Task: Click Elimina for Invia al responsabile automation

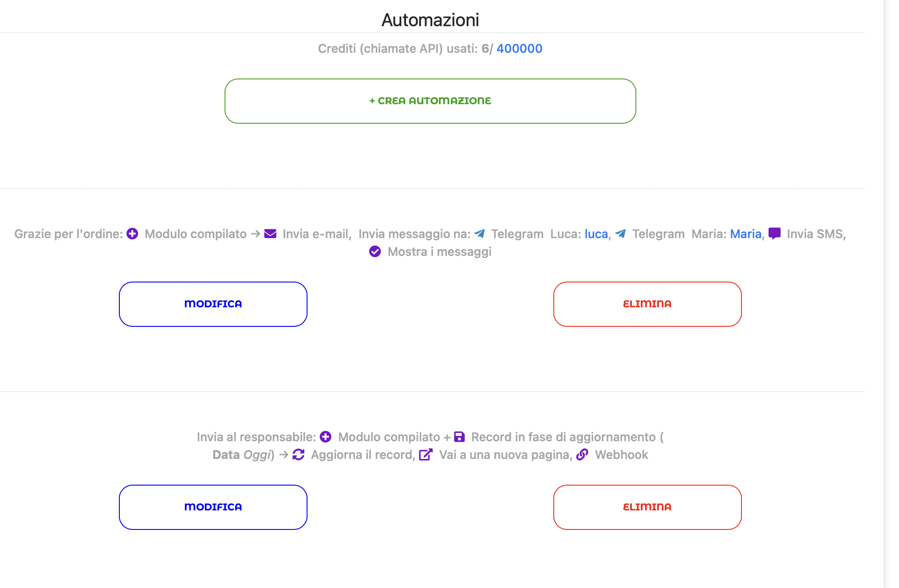Action: click(x=647, y=507)
